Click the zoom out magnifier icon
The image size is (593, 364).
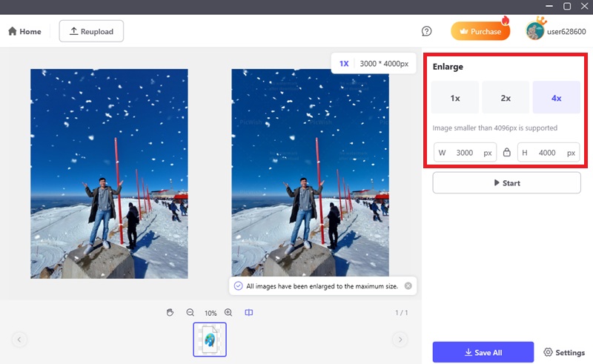(191, 312)
